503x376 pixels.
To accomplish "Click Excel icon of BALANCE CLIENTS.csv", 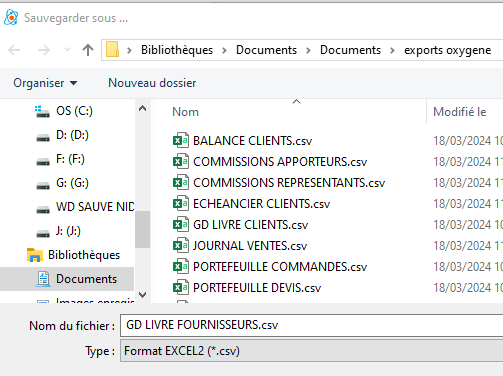I will 181,140.
